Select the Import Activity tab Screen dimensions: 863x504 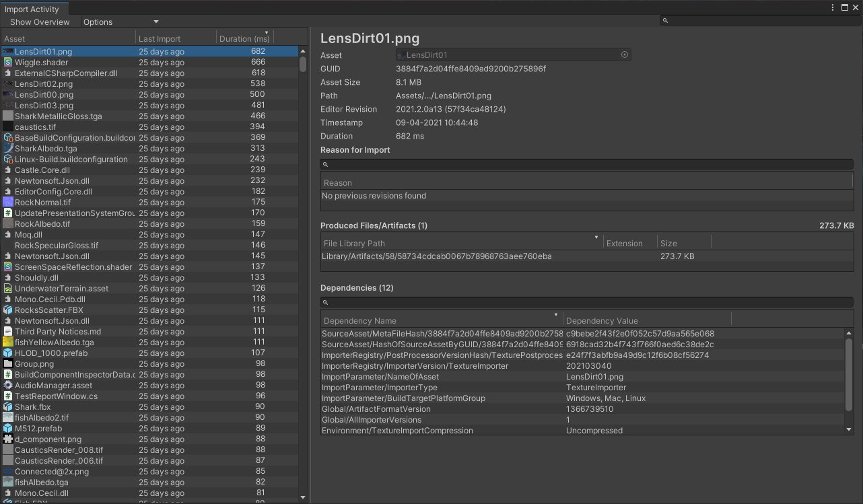click(32, 9)
